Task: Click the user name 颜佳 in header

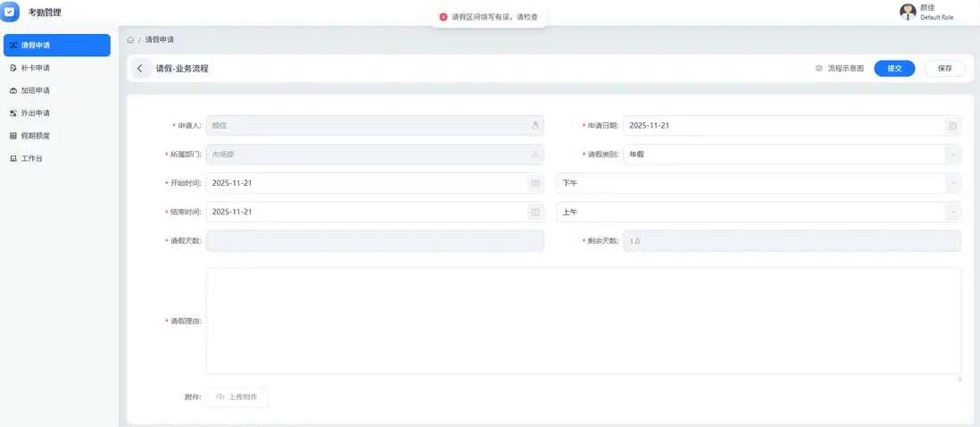Action: [927, 8]
